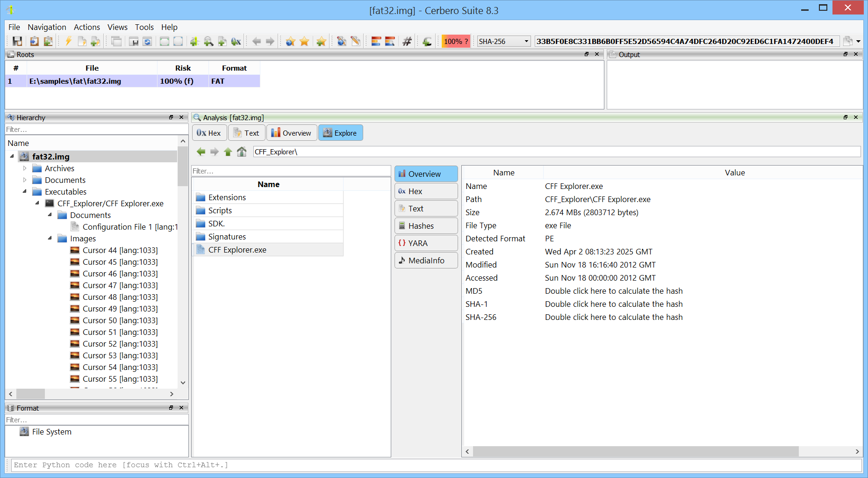
Task: Open the SHA-256 hash type dropdown
Action: point(504,41)
